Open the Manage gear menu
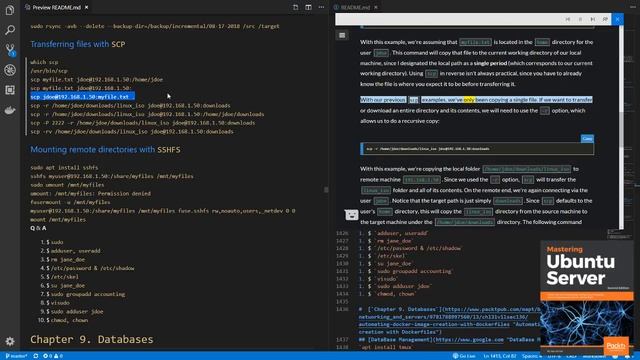 [x=10, y=341]
